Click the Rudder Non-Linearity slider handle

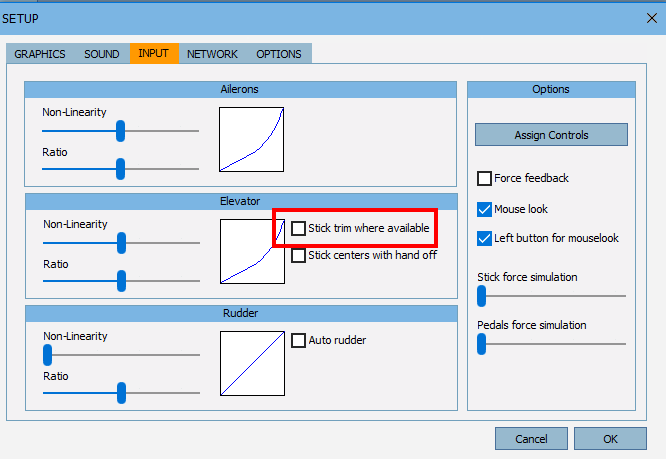coord(48,355)
